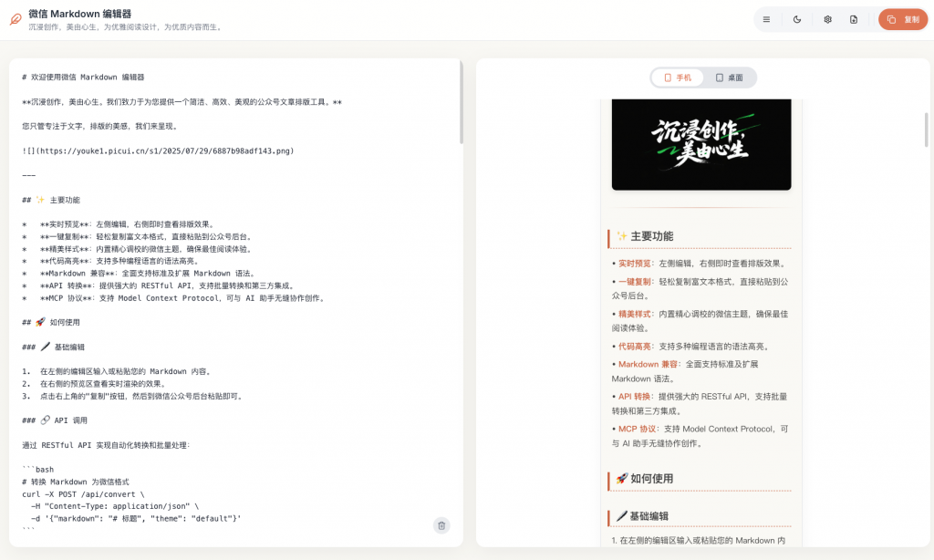Switch preview to 手机 mode
The image size is (934, 560).
(678, 78)
